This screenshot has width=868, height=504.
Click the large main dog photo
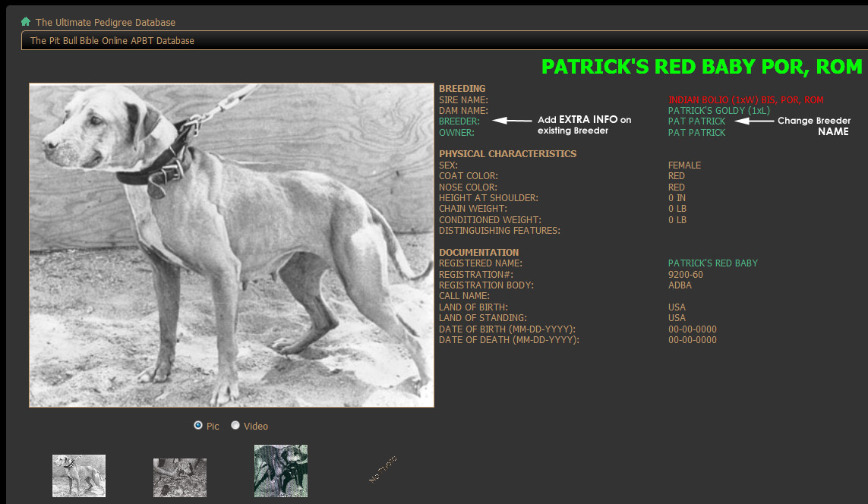[x=232, y=245]
